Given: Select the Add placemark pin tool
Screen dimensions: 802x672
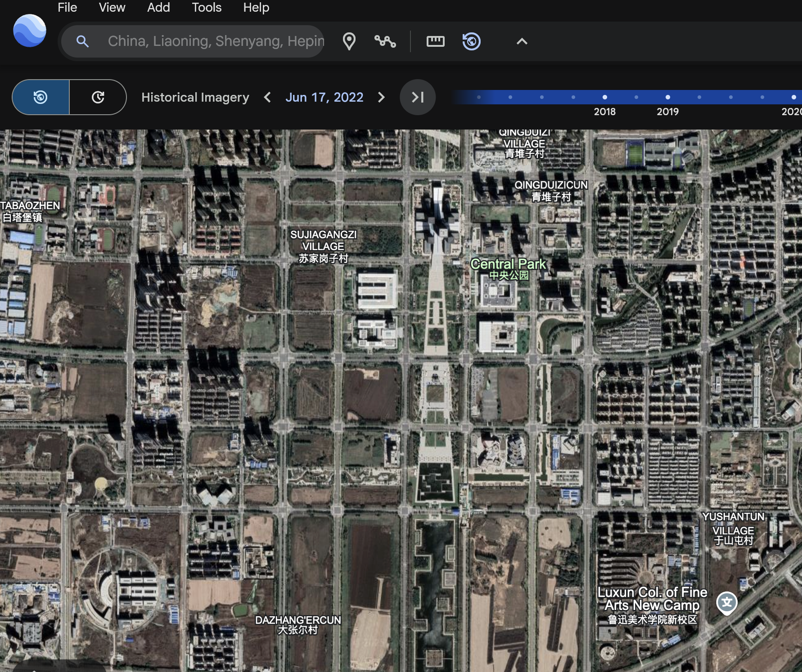Looking at the screenshot, I should [349, 41].
